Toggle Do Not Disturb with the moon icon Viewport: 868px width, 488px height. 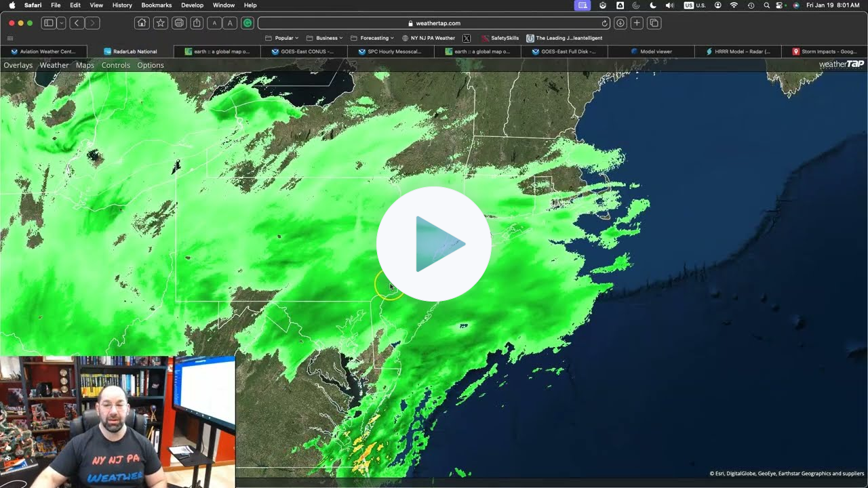click(652, 5)
